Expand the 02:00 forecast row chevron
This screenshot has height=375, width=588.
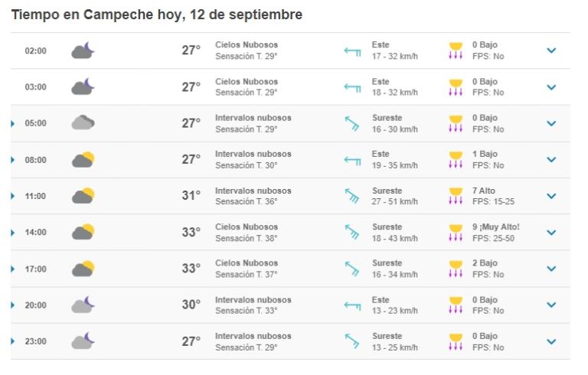click(551, 51)
